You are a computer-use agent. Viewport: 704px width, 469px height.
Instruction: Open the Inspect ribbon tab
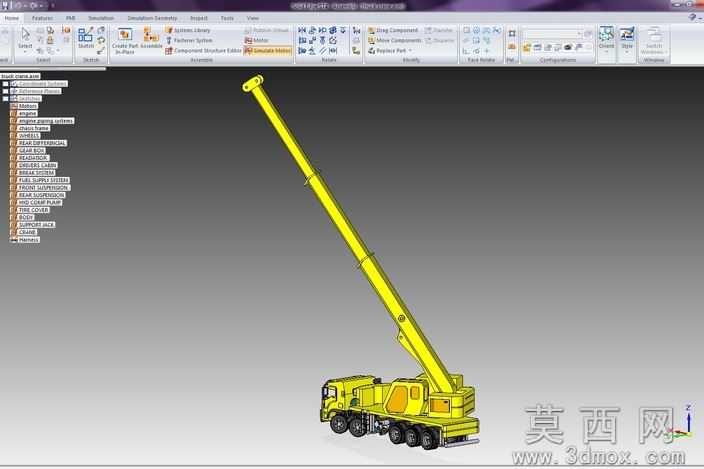[198, 18]
